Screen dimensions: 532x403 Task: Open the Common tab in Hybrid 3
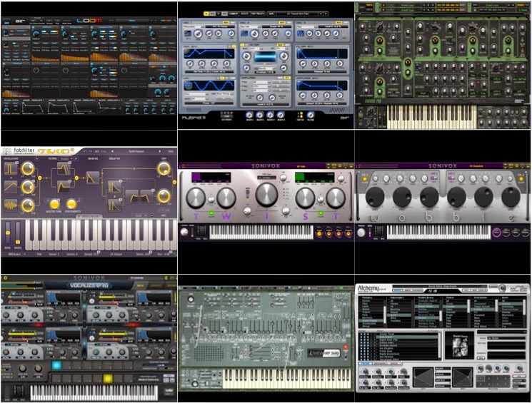(233, 14)
